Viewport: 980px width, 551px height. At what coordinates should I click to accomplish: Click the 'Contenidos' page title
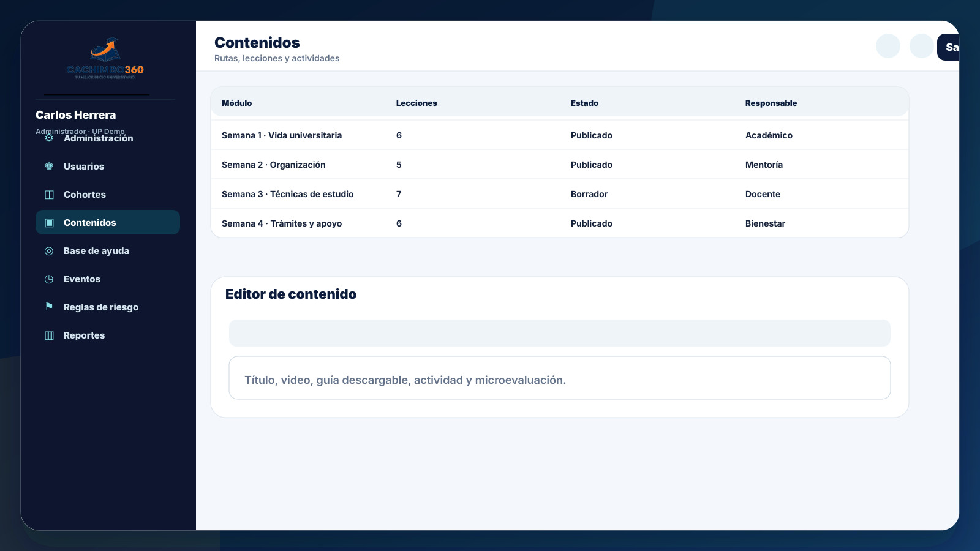(x=257, y=42)
